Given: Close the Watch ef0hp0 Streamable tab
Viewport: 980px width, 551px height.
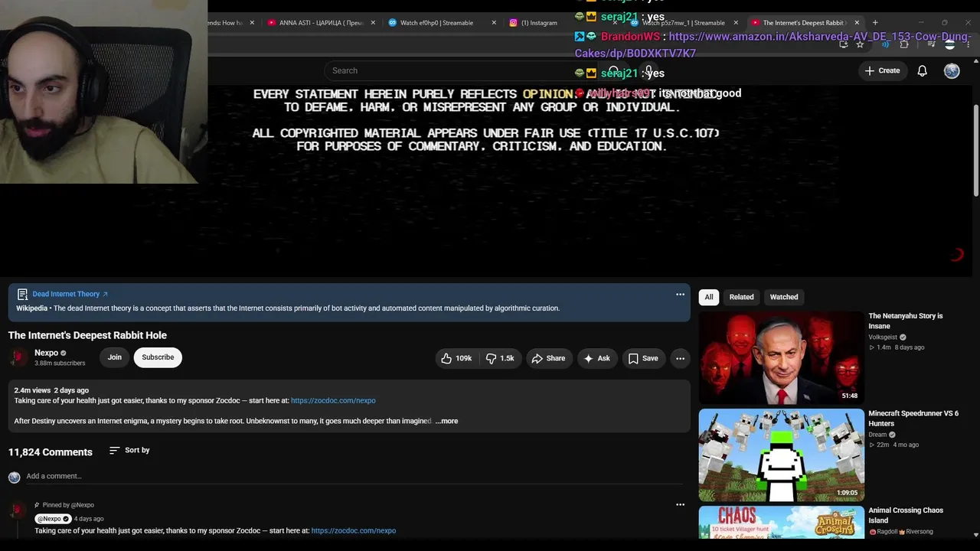Looking at the screenshot, I should [x=494, y=23].
